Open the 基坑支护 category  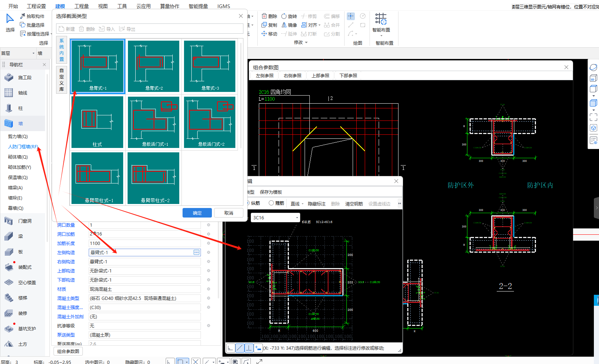[x=23, y=329]
